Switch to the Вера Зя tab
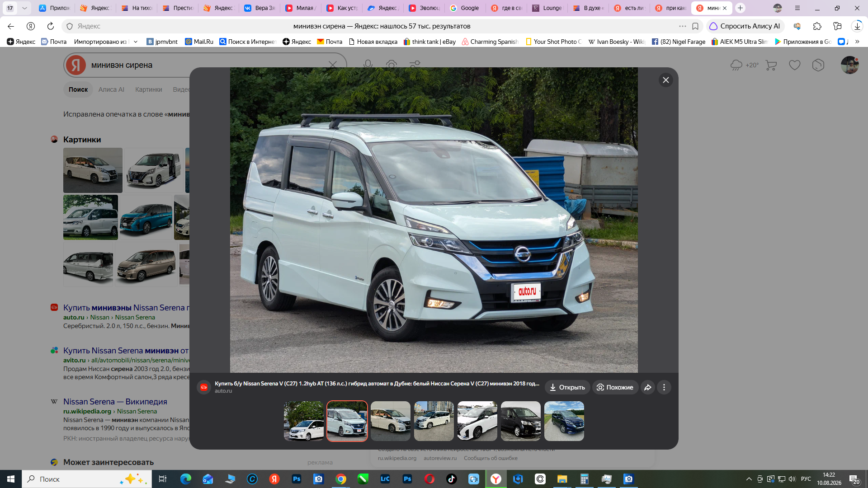This screenshot has height=488, width=868. (x=259, y=8)
